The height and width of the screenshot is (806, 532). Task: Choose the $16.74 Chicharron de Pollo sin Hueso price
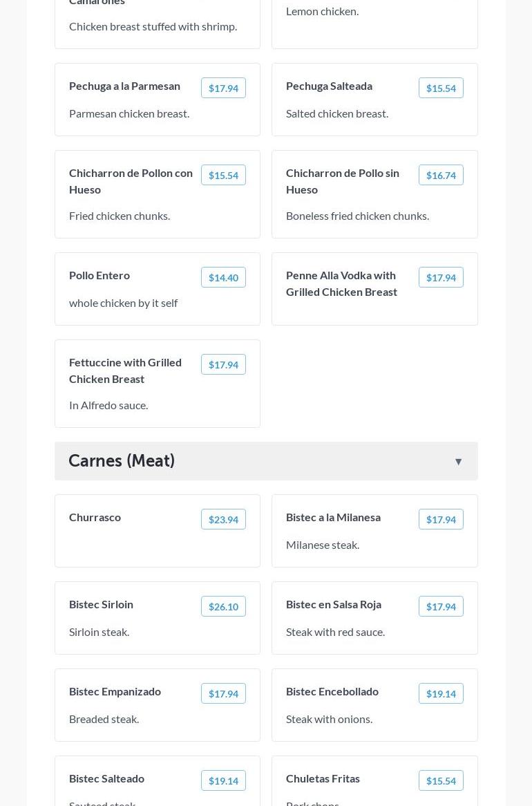(441, 176)
